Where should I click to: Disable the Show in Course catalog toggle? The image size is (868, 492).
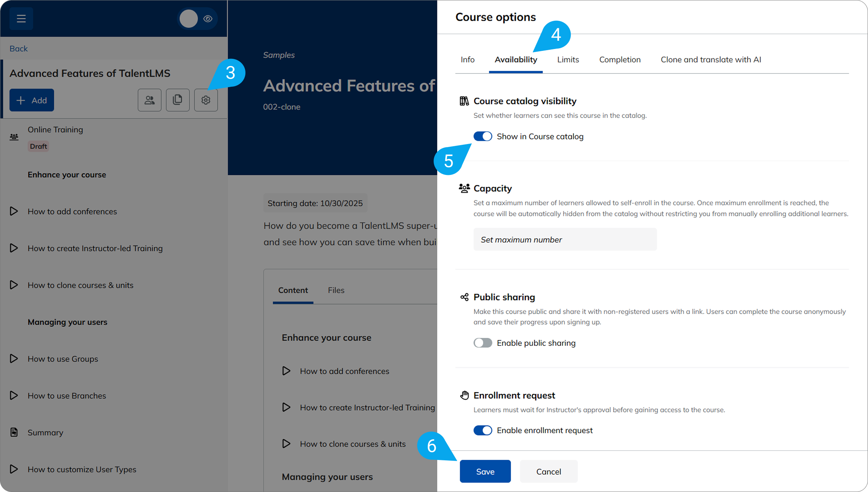[x=482, y=136]
